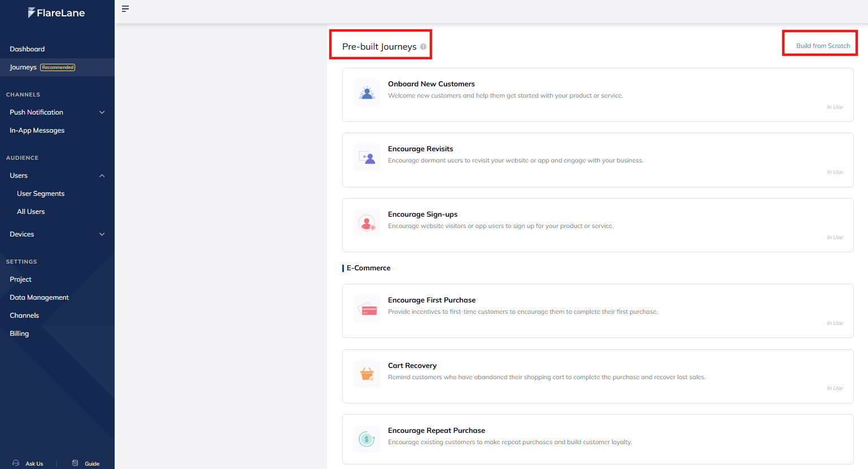Click 'Encourage existing customers' description text
868x469 pixels.
510,442
